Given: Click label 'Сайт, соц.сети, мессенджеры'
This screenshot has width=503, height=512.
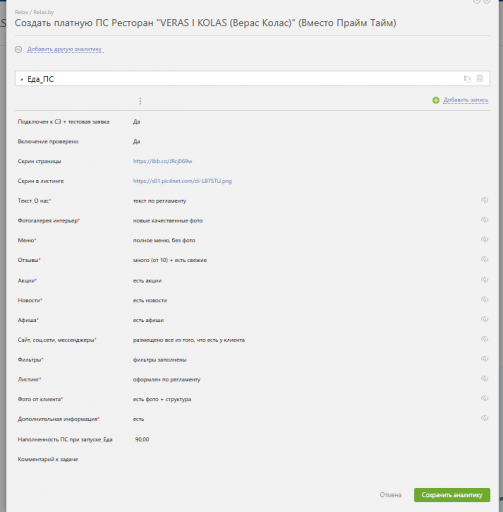Looking at the screenshot, I should tap(56, 340).
